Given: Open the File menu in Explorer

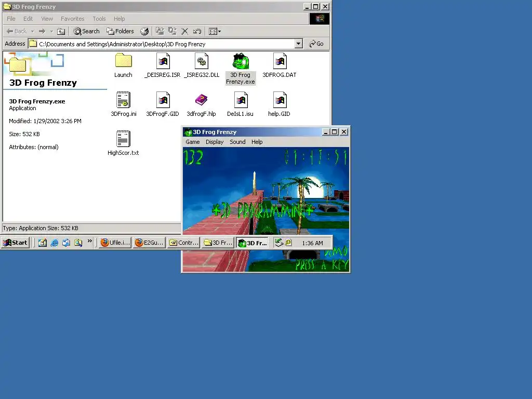Looking at the screenshot, I should [x=11, y=19].
